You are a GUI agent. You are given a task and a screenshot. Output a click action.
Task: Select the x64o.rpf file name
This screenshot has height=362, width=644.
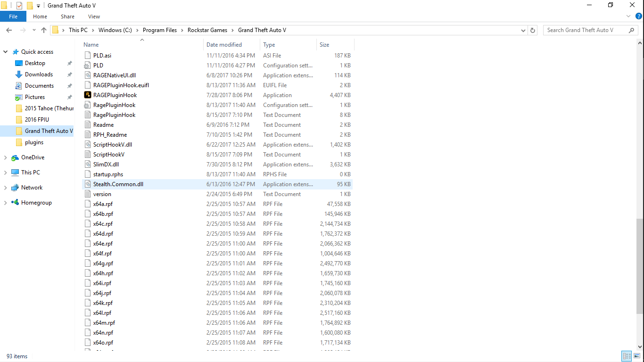click(103, 343)
